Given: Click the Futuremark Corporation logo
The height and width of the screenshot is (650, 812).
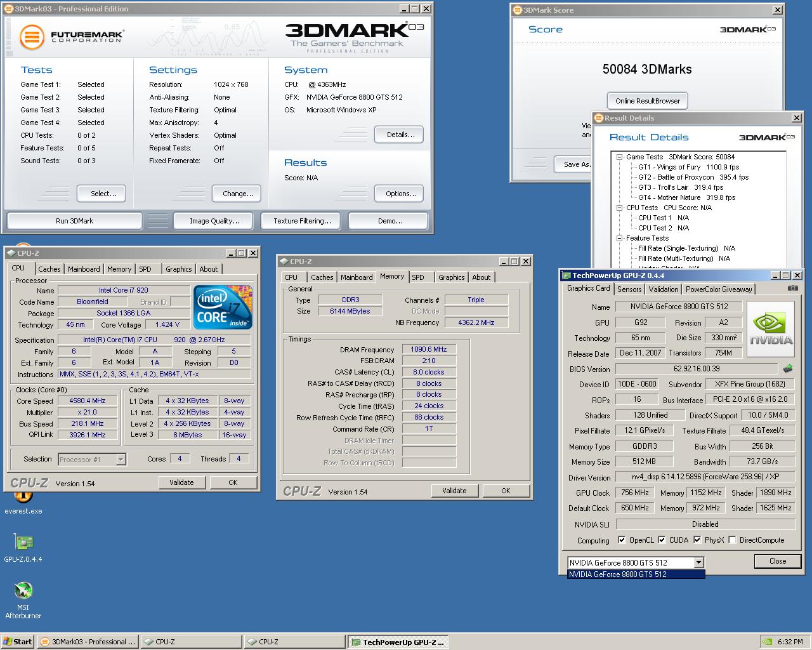Looking at the screenshot, I should [71, 36].
